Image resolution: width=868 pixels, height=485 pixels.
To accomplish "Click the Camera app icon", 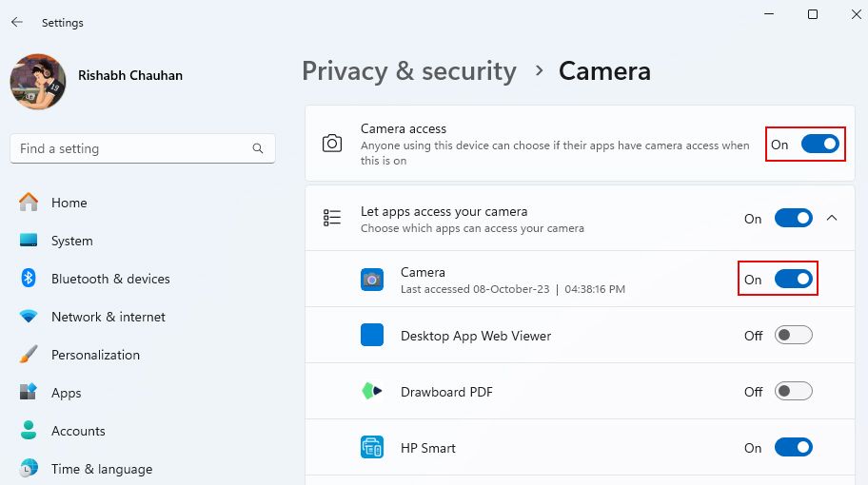I will click(x=372, y=280).
